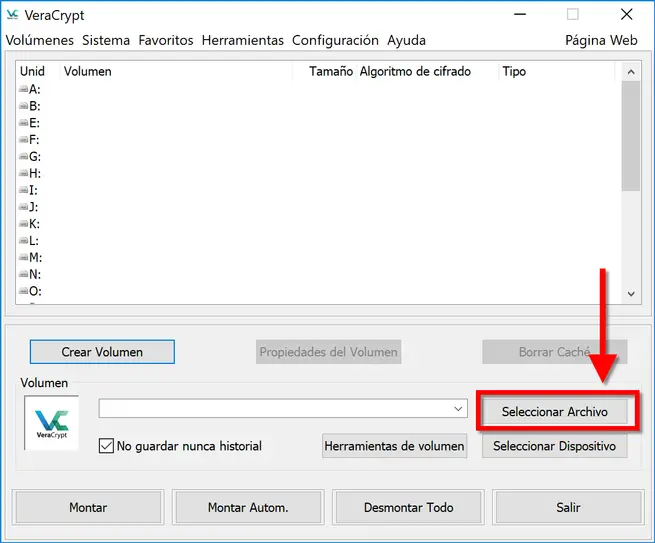Open the Herramientas menu
The width and height of the screenshot is (655, 543).
(243, 40)
